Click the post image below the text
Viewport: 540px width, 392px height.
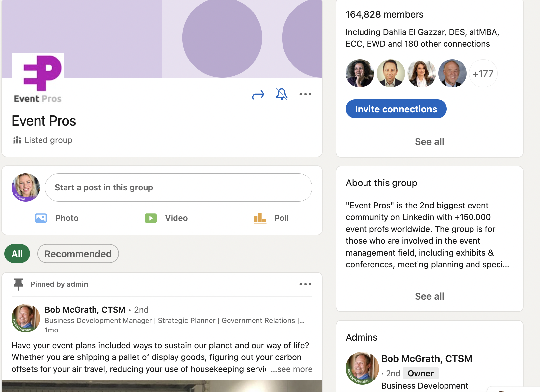click(x=162, y=386)
